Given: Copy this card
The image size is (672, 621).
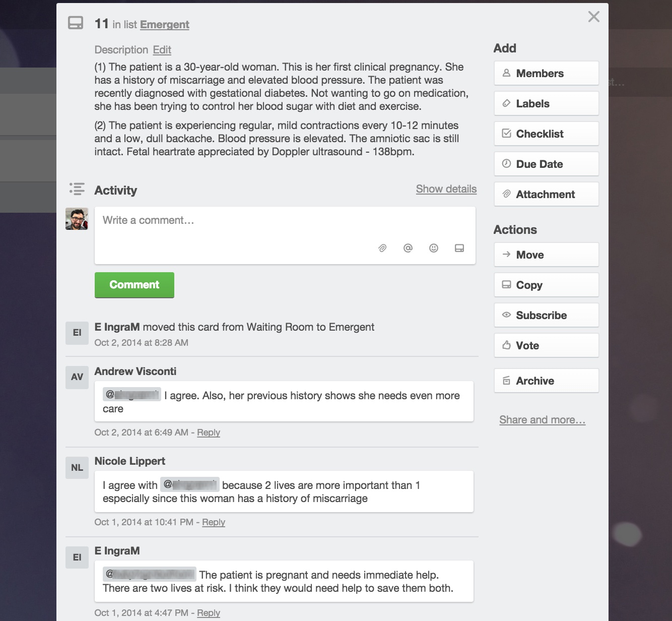Looking at the screenshot, I should (x=546, y=285).
